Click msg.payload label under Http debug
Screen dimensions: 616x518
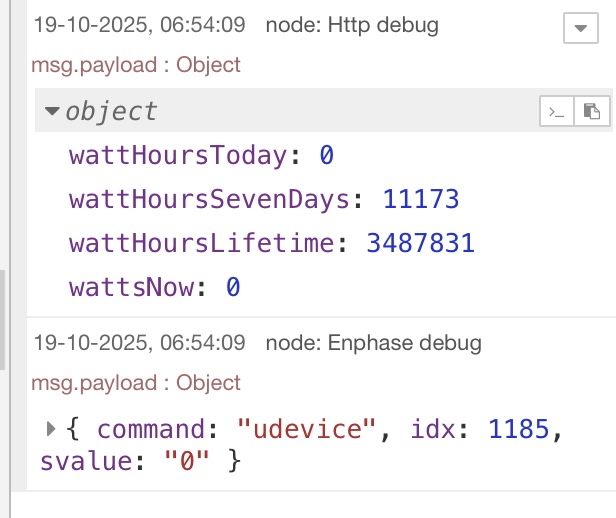(136, 65)
